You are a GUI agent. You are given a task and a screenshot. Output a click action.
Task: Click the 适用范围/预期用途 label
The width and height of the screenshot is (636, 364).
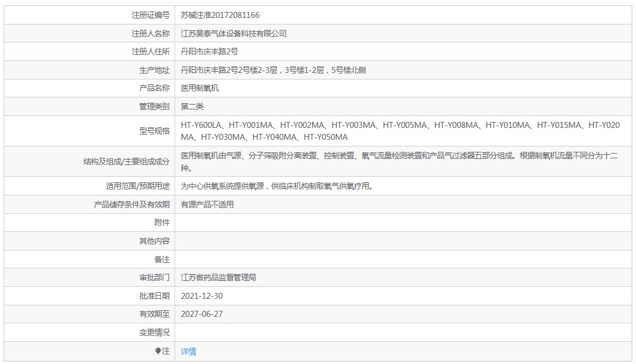138,186
